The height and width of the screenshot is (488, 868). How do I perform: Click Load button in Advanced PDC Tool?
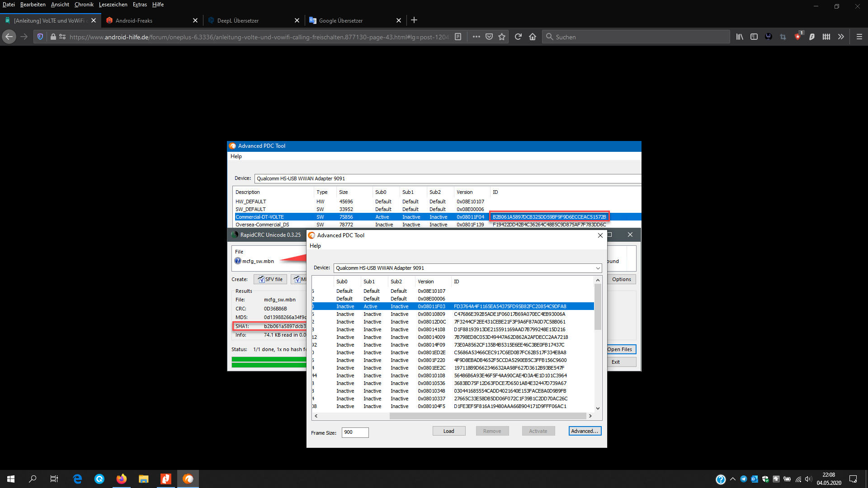tap(449, 431)
